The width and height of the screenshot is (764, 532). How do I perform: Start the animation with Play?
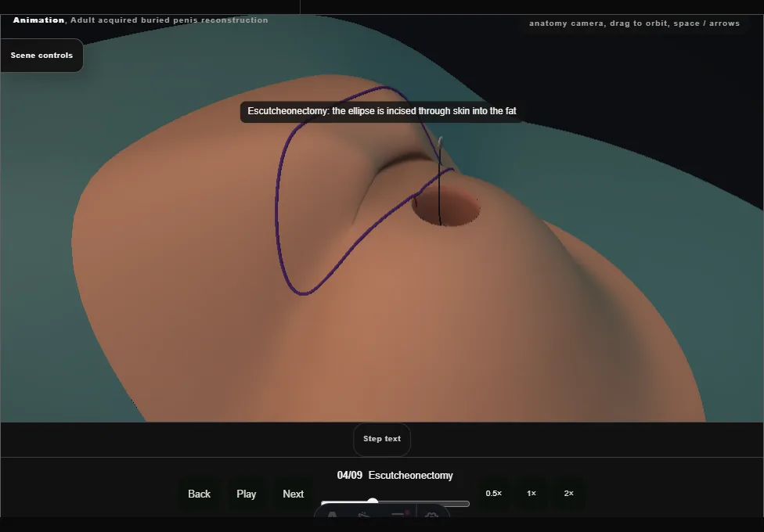coord(246,494)
